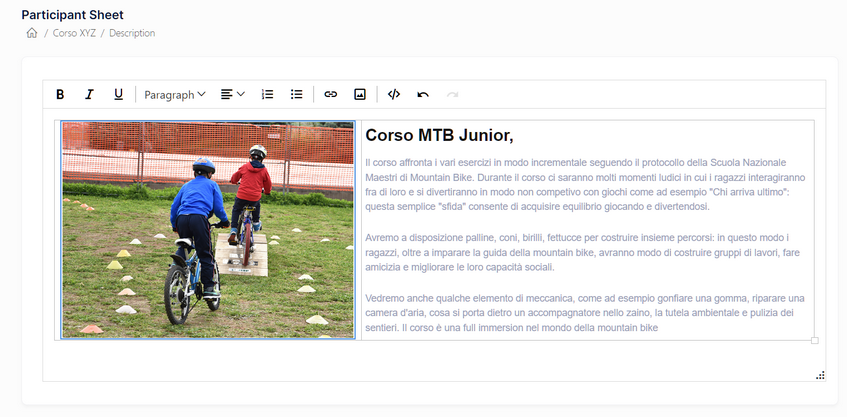Image resolution: width=847 pixels, height=417 pixels.
Task: Toggle bold formatting
Action: pos(60,95)
